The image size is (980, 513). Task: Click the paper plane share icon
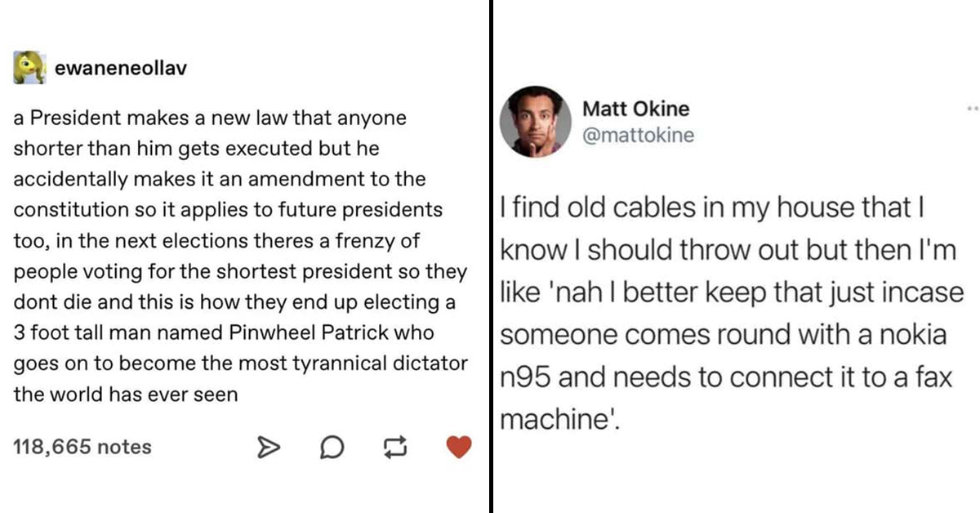[x=266, y=447]
